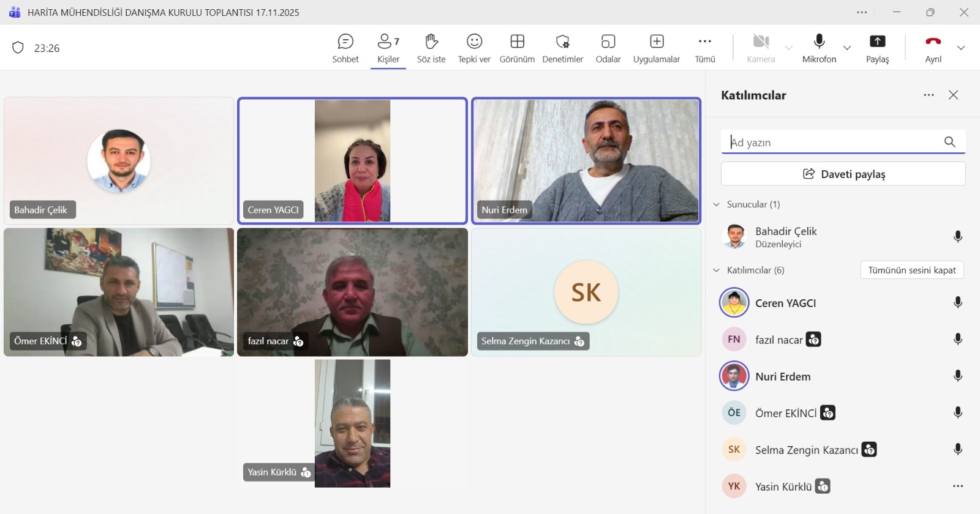The width and height of the screenshot is (980, 514).
Task: Click the Ad yazın search field
Action: 833,143
